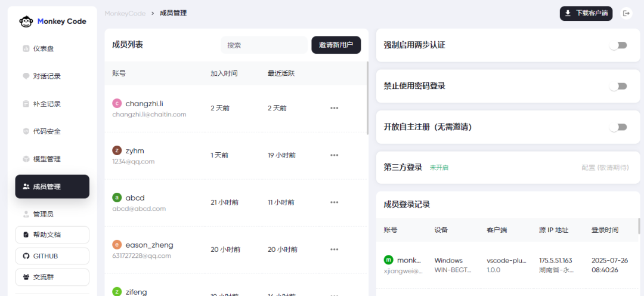The width and height of the screenshot is (644, 296).
Task: Click the Monkey Code monkey logo
Action: tap(26, 21)
